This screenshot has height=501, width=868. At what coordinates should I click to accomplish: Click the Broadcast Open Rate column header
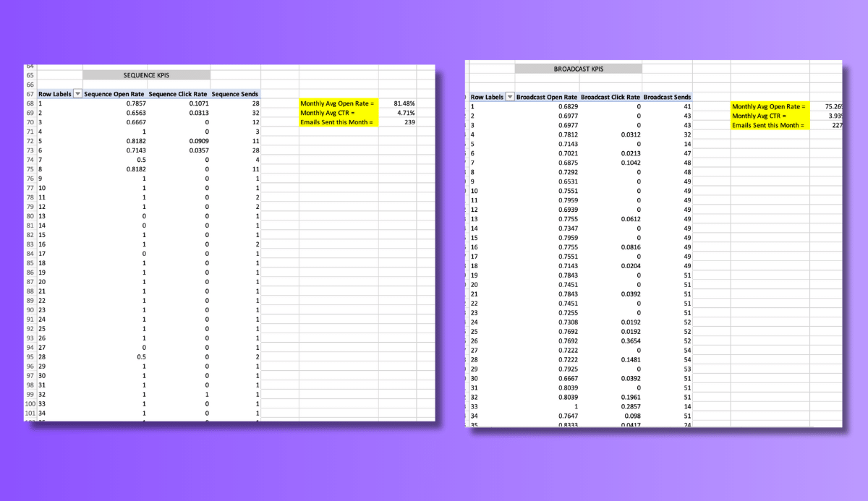click(x=547, y=97)
